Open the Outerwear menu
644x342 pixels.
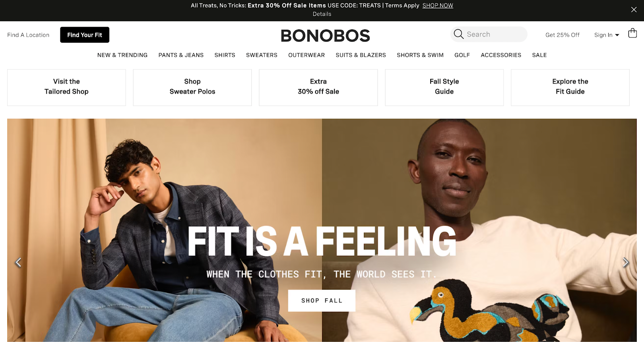[x=306, y=55]
